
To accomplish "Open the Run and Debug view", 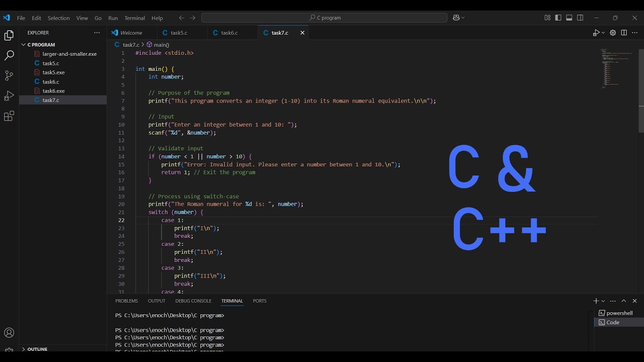I will point(9,96).
